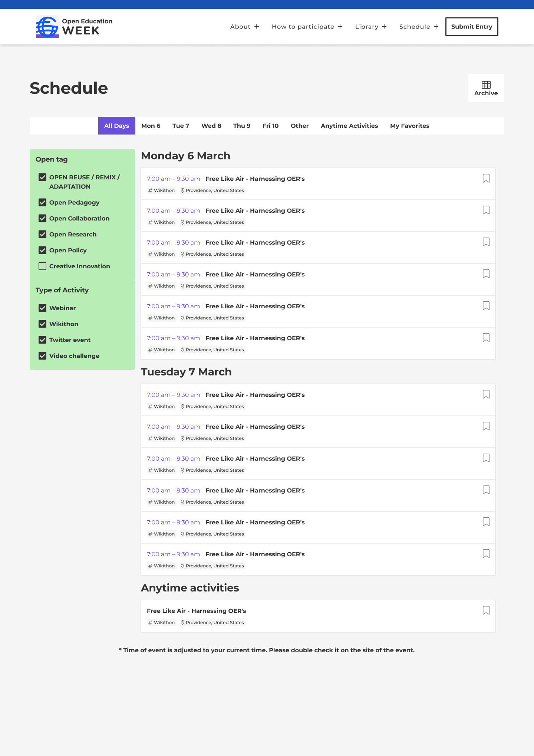The height and width of the screenshot is (756, 534).
Task: Switch to the Mon 6 tab
Action: [151, 126]
